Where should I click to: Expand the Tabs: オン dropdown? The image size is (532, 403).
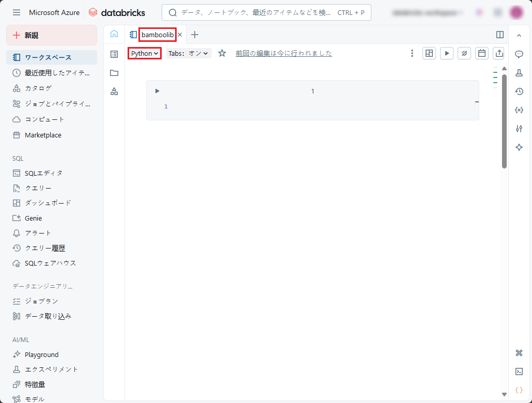[x=189, y=53]
